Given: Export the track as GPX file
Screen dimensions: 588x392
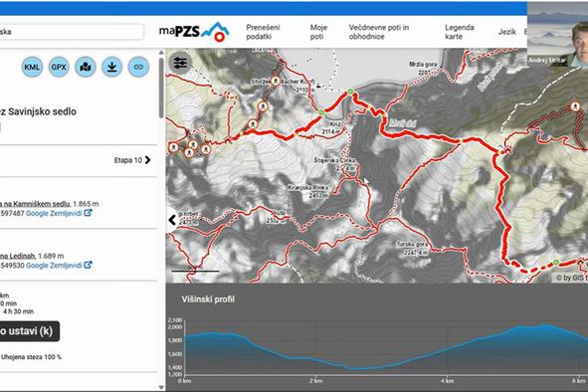Looking at the screenshot, I should [59, 67].
